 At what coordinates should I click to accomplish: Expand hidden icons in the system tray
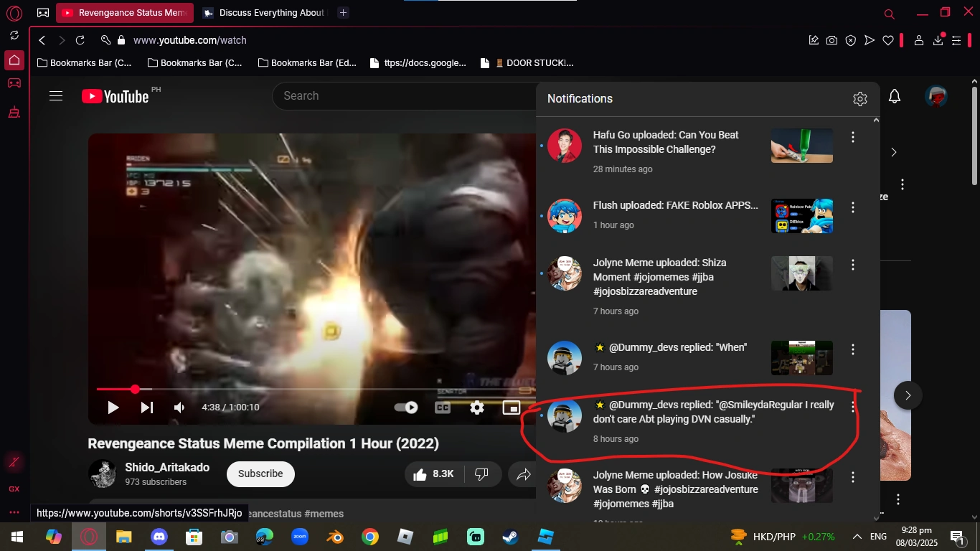(857, 536)
